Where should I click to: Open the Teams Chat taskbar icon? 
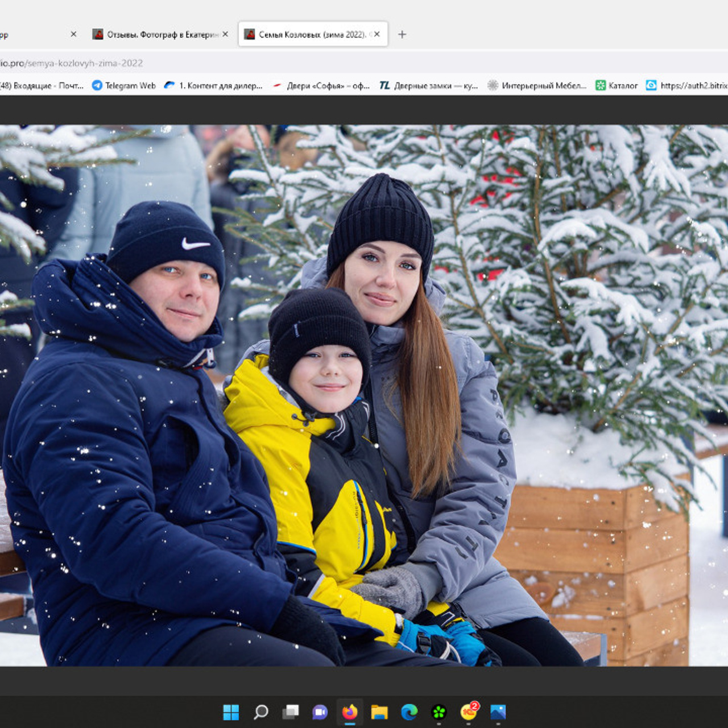pyautogui.click(x=320, y=712)
